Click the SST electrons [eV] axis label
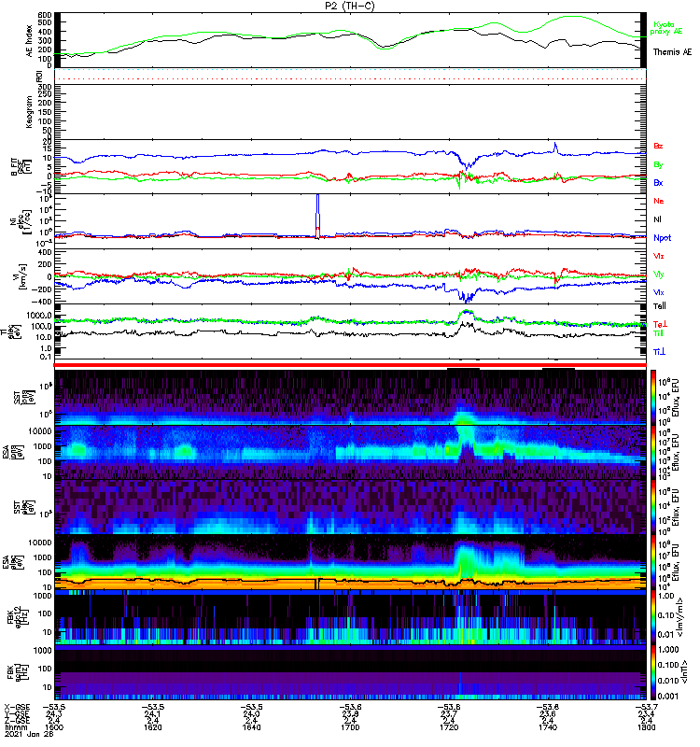The height and width of the screenshot is (747, 700). [x=24, y=508]
